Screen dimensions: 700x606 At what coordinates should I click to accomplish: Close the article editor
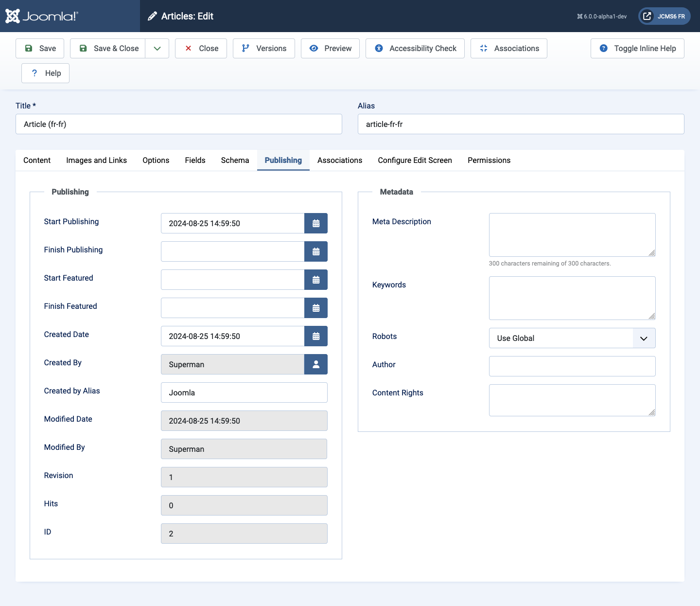pyautogui.click(x=201, y=48)
